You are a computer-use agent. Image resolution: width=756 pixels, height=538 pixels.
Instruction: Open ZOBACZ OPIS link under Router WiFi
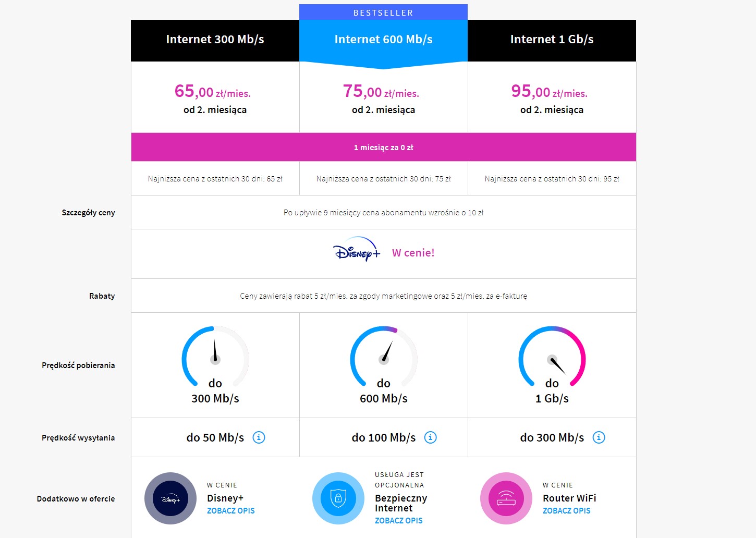click(x=567, y=511)
